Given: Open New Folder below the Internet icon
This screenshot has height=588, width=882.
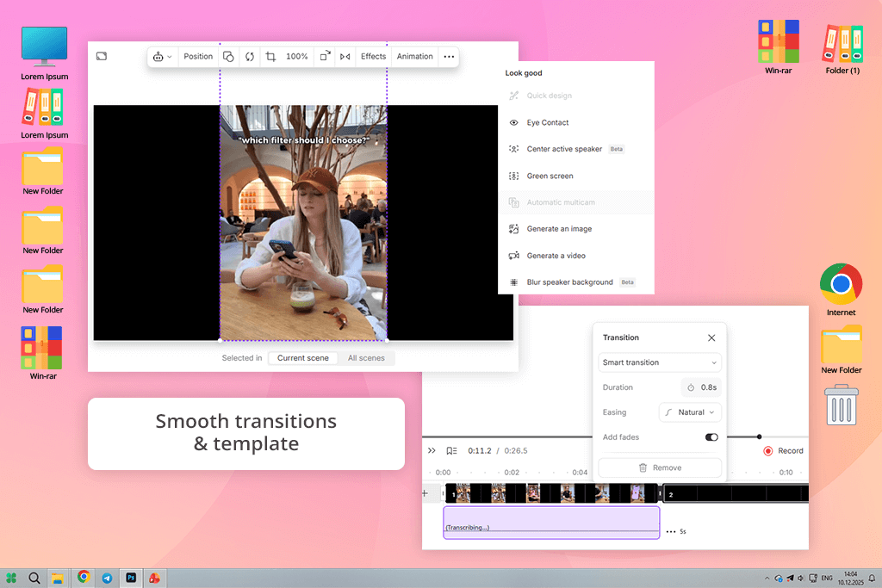Looking at the screenshot, I should tap(841, 350).
